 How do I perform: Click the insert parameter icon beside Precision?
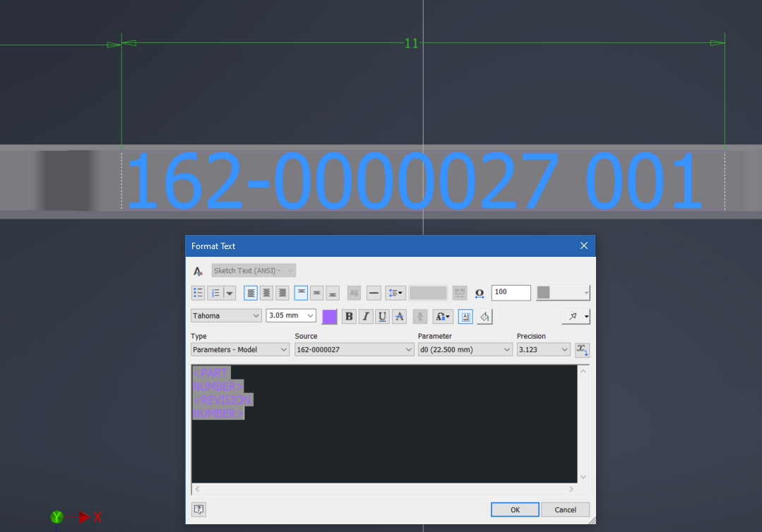click(x=582, y=349)
